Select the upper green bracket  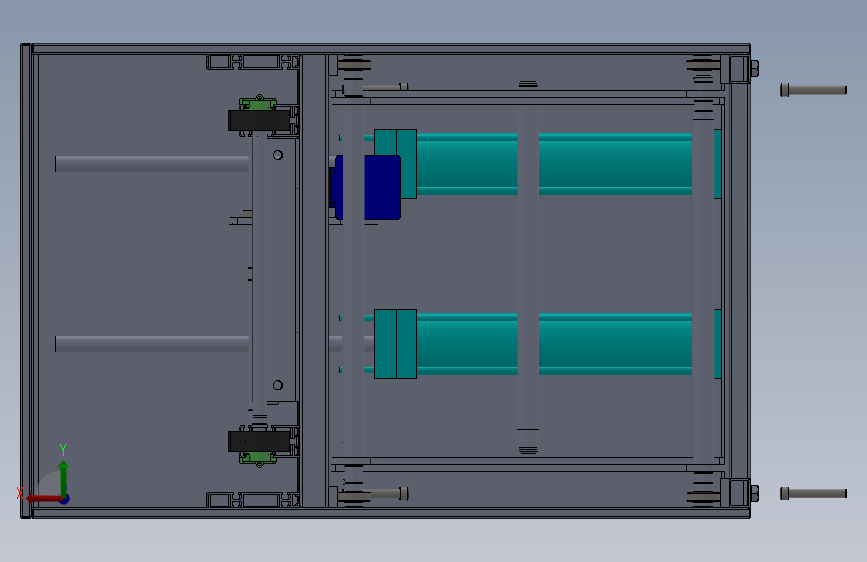[x=258, y=103]
